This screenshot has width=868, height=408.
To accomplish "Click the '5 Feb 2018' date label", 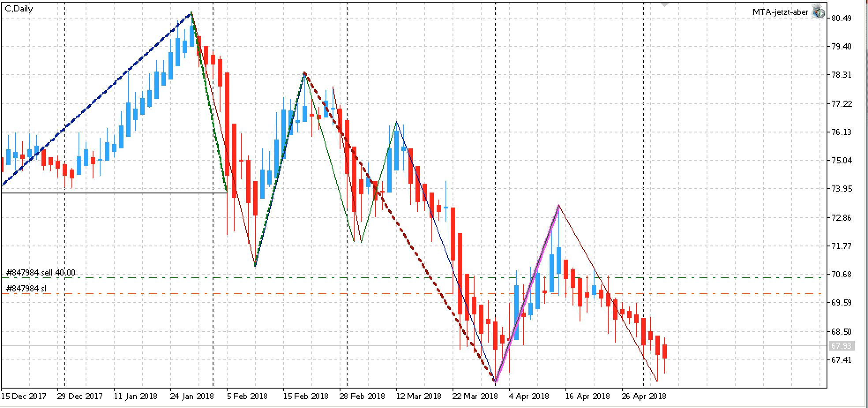I will click(x=247, y=396).
